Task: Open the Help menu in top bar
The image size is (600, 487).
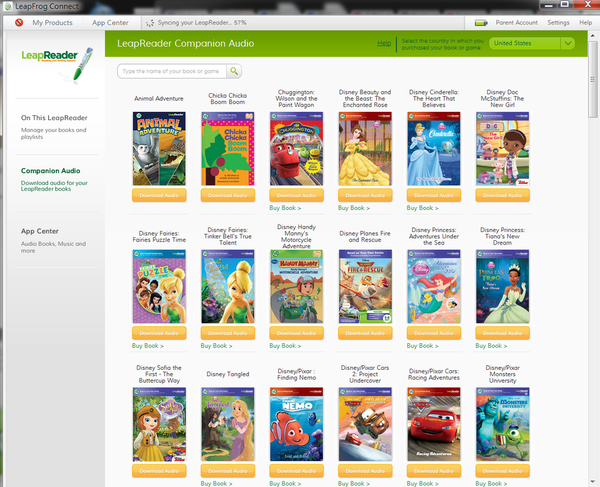Action: (585, 23)
